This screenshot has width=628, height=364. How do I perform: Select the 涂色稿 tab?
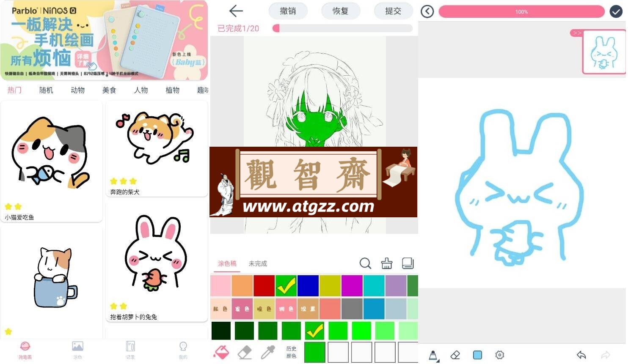(x=227, y=264)
